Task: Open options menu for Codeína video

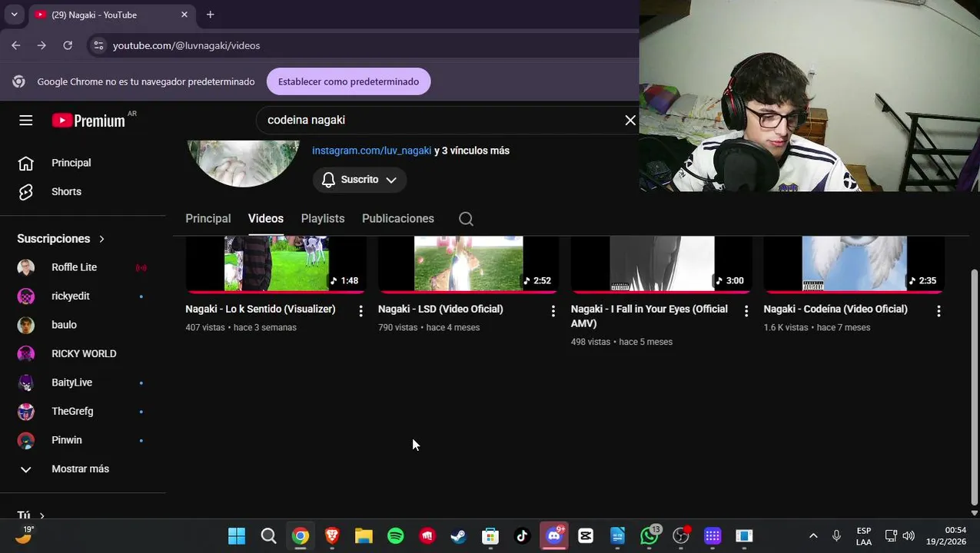Action: pyautogui.click(x=938, y=311)
